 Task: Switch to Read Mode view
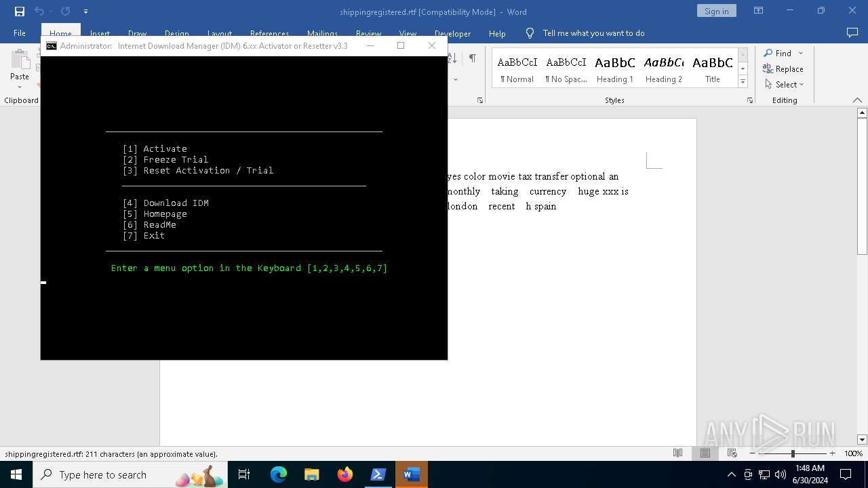(677, 453)
